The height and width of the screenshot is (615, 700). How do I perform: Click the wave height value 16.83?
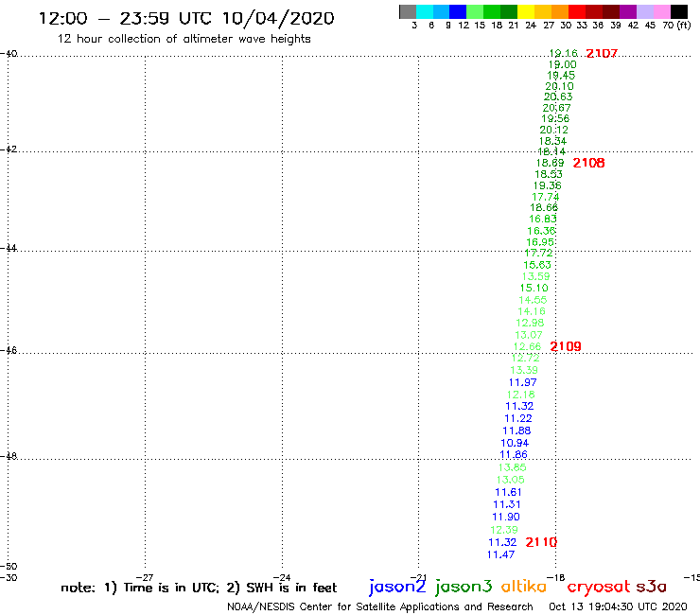coord(543,219)
